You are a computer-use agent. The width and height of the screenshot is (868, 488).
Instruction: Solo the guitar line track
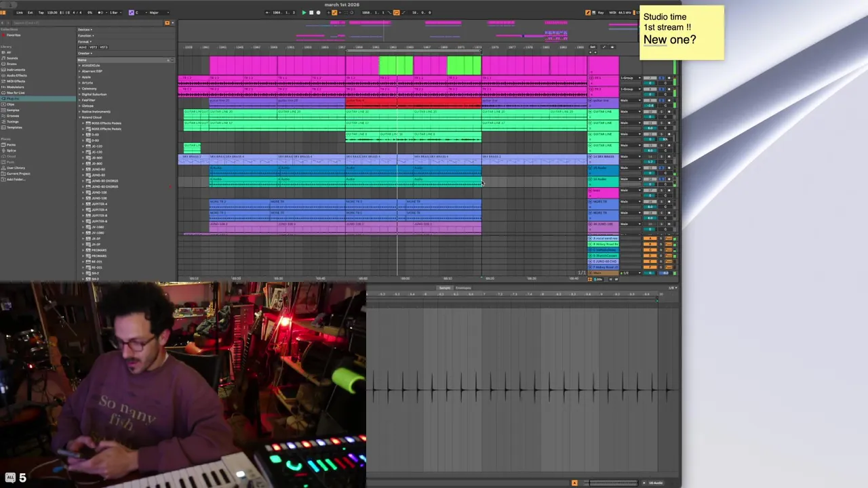coord(661,100)
